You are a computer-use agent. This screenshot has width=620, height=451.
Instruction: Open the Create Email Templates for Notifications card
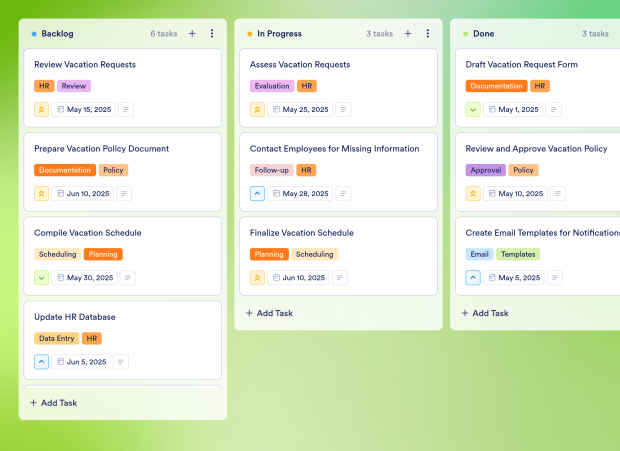click(x=542, y=233)
